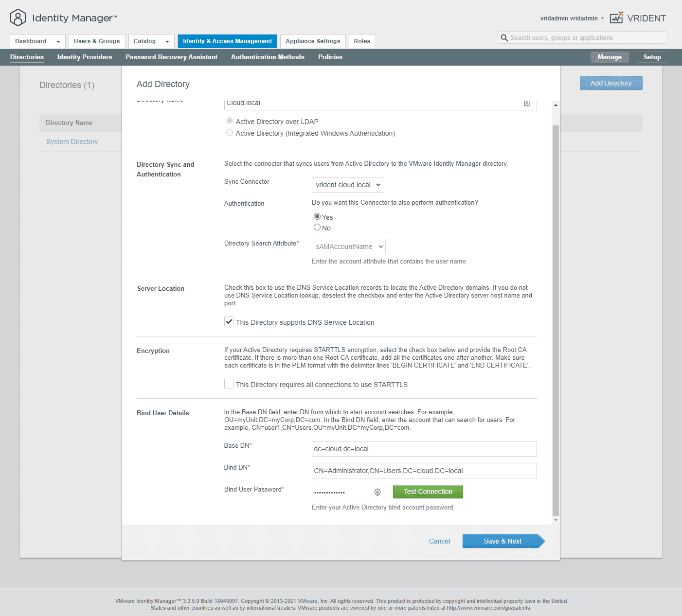Click the scrollbar up arrow

[556, 105]
